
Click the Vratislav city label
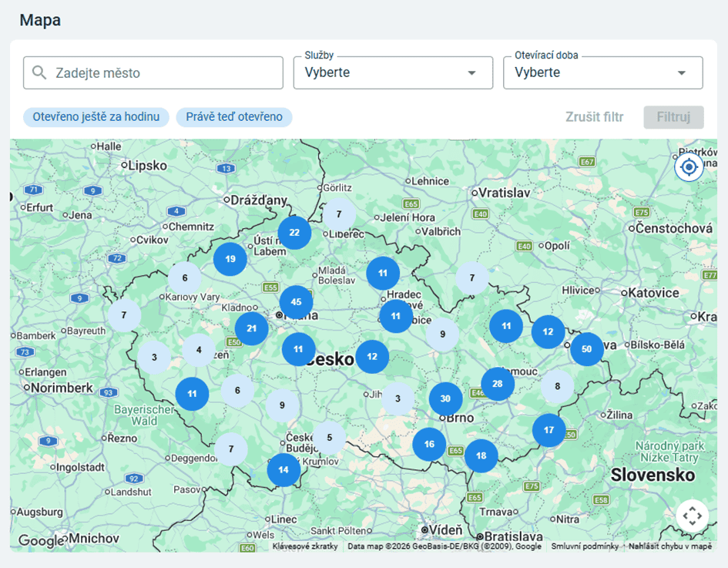pos(505,193)
